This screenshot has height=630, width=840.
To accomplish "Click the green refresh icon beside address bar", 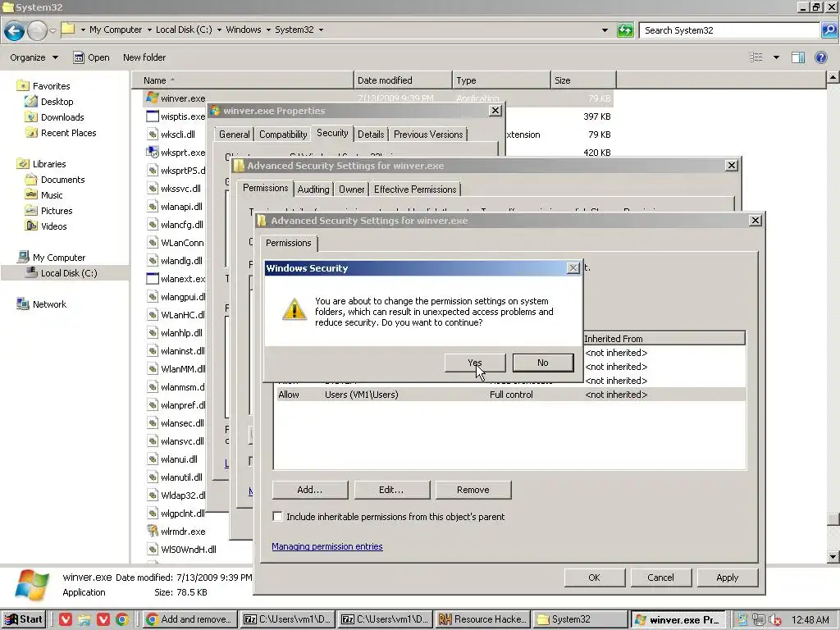I will (625, 30).
